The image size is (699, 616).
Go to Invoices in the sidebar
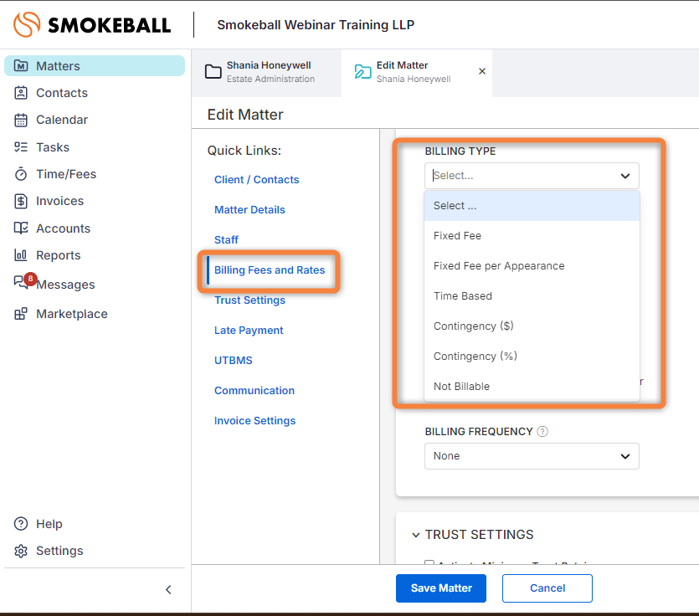(59, 201)
